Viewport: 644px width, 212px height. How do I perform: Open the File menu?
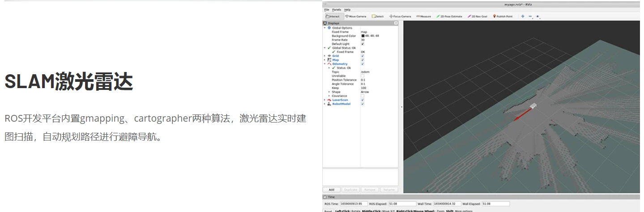point(327,9)
